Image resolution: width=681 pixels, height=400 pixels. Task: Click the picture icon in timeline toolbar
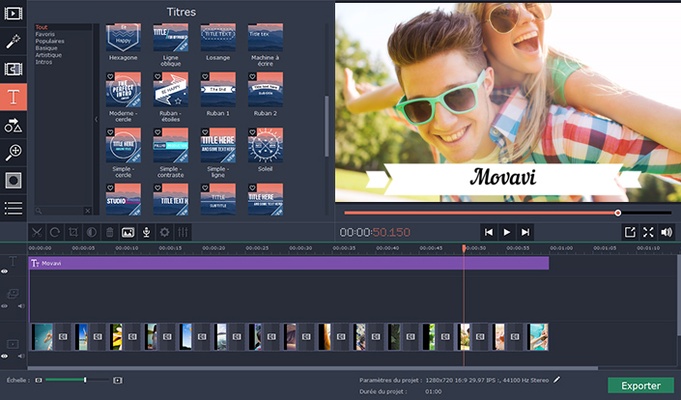128,232
